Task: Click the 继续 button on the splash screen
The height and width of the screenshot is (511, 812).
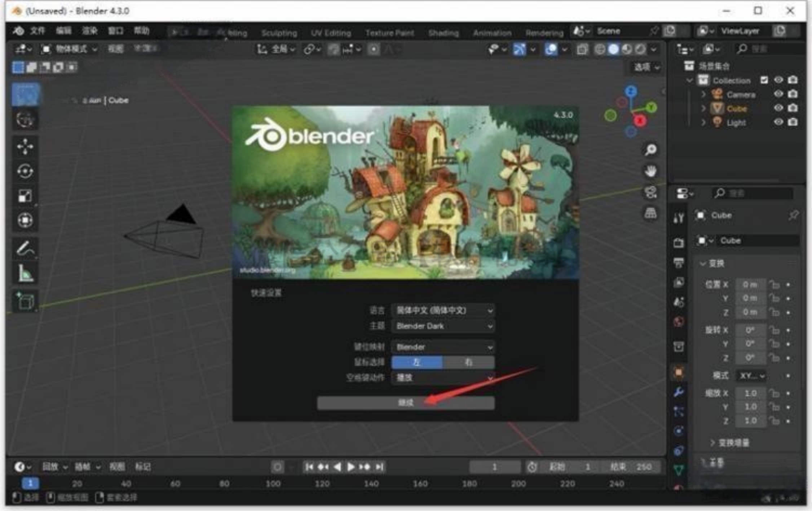Action: pyautogui.click(x=406, y=403)
